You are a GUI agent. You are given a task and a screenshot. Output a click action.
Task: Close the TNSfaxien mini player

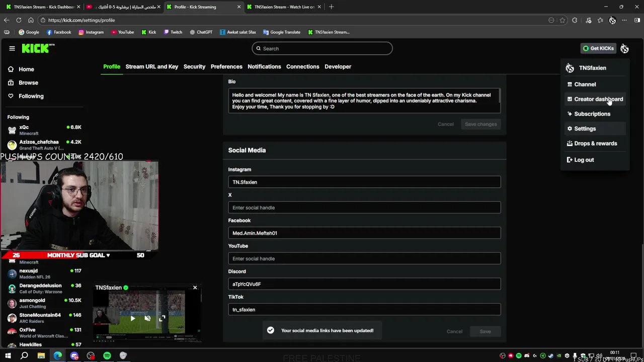click(195, 288)
